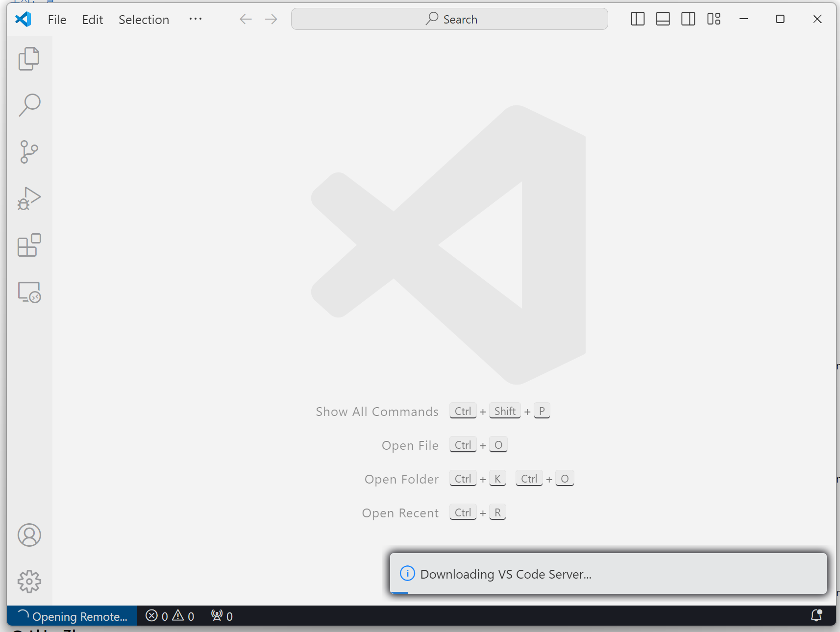
Task: Go back with the left arrow
Action: tap(246, 19)
